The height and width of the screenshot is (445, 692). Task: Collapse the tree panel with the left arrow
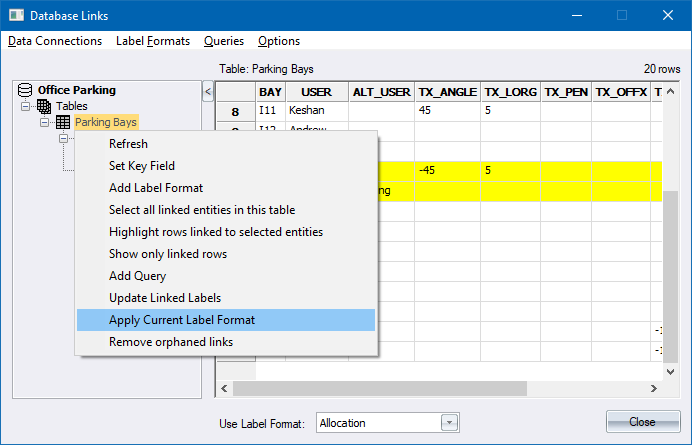pyautogui.click(x=207, y=92)
